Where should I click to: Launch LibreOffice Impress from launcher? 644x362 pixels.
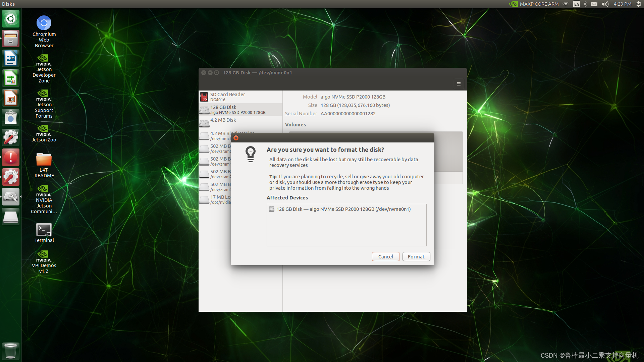(11, 98)
